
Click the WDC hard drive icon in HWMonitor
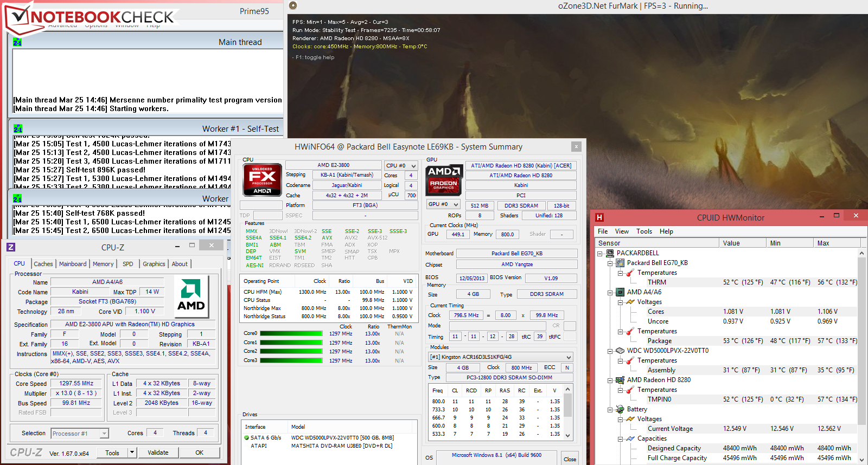tap(620, 351)
